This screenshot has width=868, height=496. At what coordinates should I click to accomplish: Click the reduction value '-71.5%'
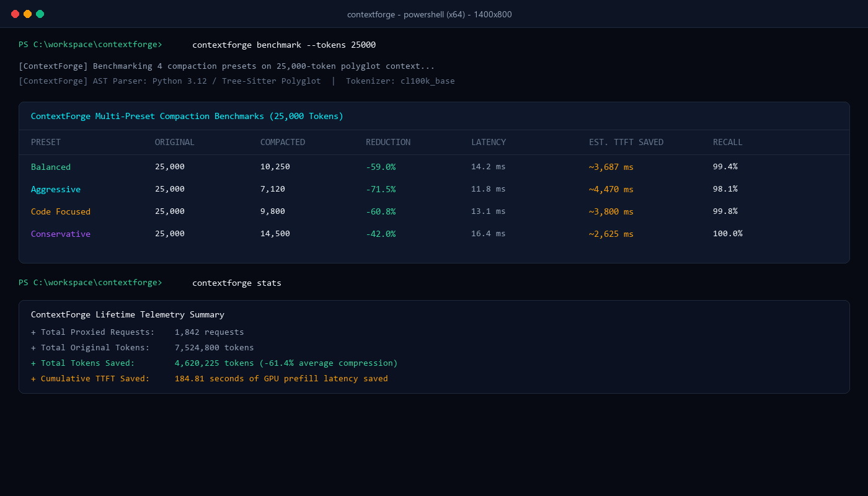point(381,189)
